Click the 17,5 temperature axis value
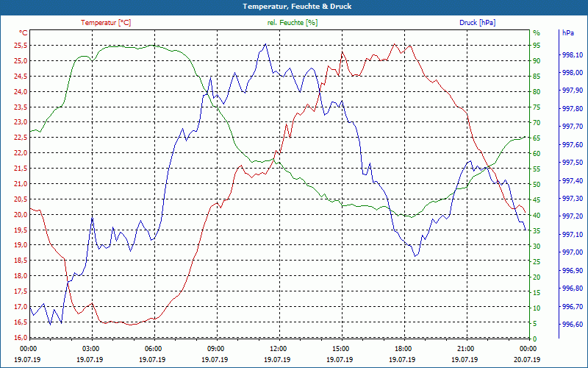The height and width of the screenshot is (368, 588). (x=21, y=291)
